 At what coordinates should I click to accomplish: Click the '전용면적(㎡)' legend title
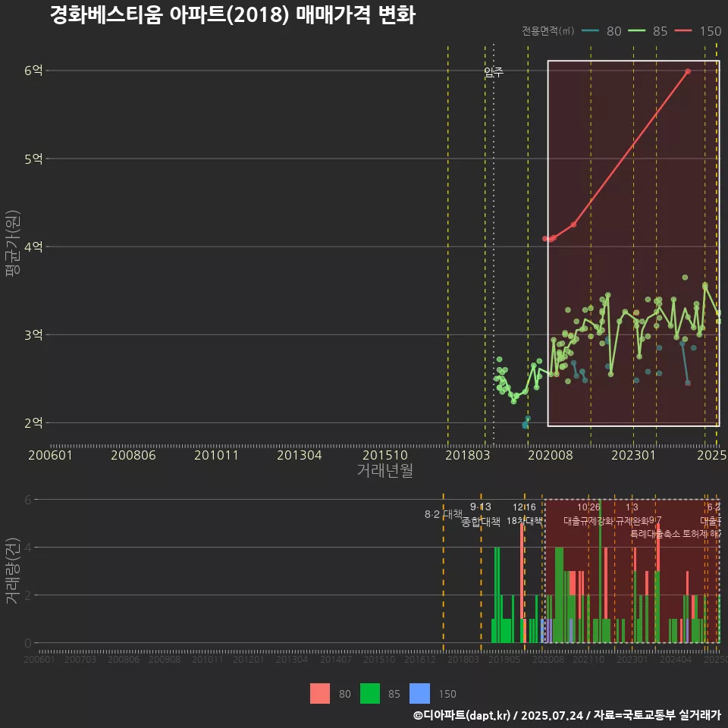tap(548, 31)
